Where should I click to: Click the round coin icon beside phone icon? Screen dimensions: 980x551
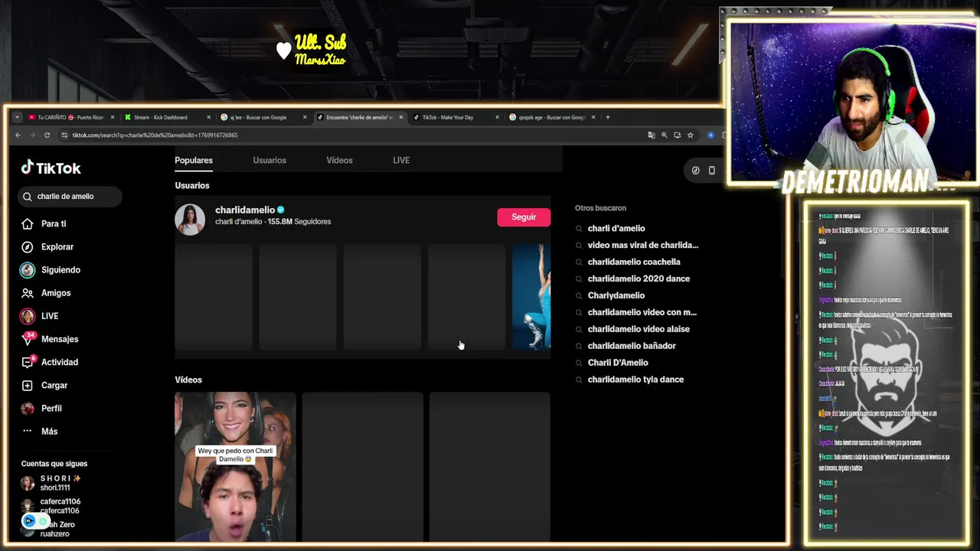coord(695,171)
